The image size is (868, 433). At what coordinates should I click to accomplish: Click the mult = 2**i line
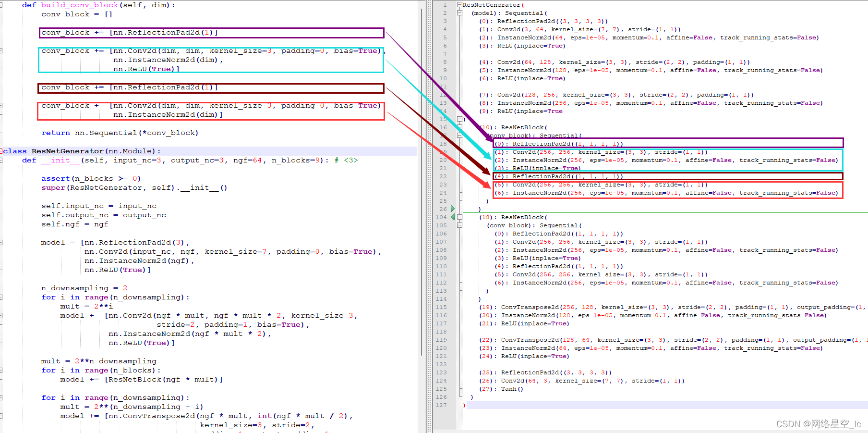pyautogui.click(x=86, y=306)
